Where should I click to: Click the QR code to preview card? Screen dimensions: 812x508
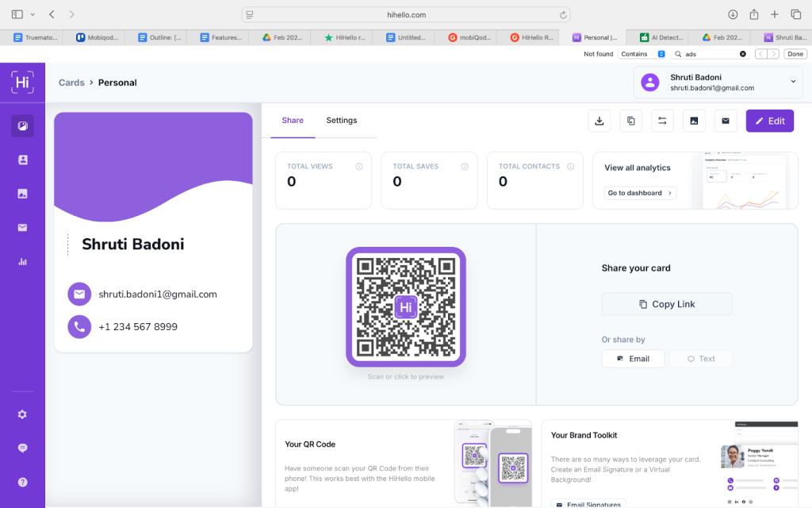[405, 307]
